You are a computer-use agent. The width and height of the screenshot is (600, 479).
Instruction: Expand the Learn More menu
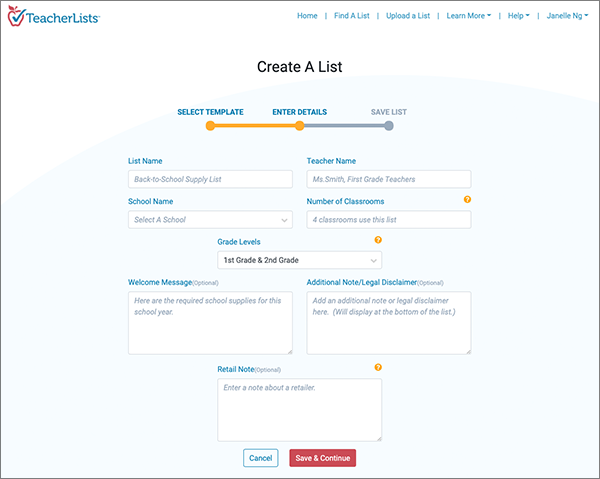click(x=469, y=16)
